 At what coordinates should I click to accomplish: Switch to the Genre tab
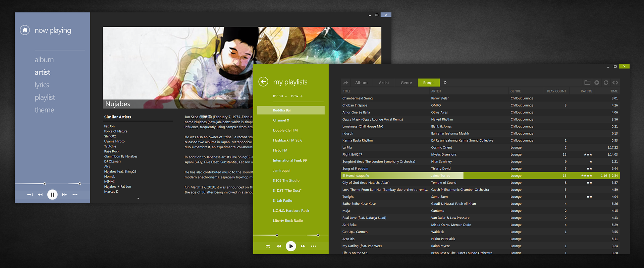tap(406, 83)
